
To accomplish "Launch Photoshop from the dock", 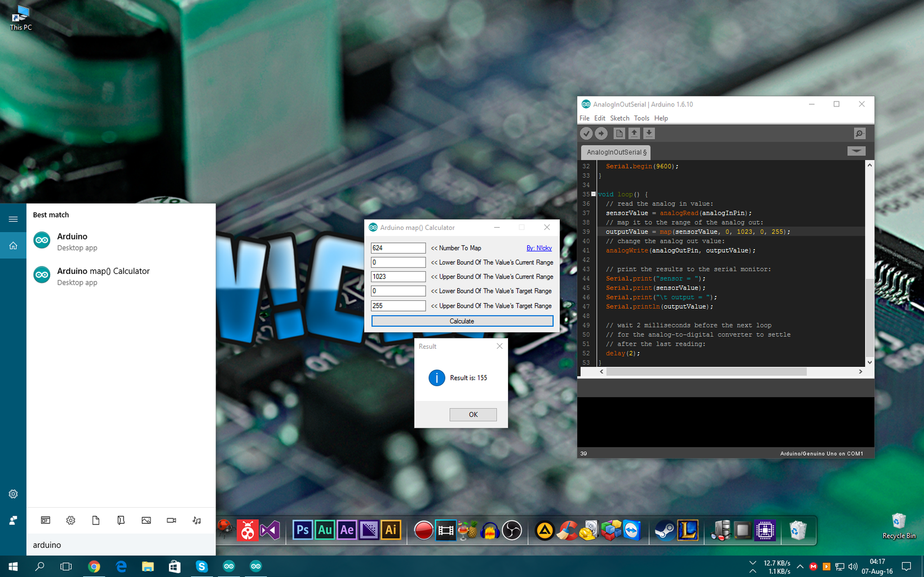I will (303, 530).
